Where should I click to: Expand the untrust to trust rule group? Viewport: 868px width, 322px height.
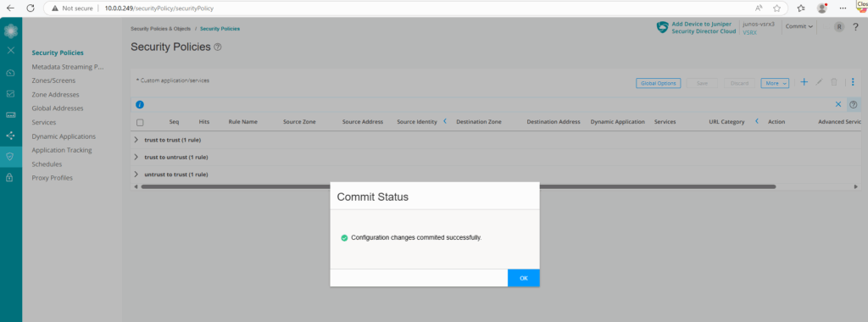136,175
